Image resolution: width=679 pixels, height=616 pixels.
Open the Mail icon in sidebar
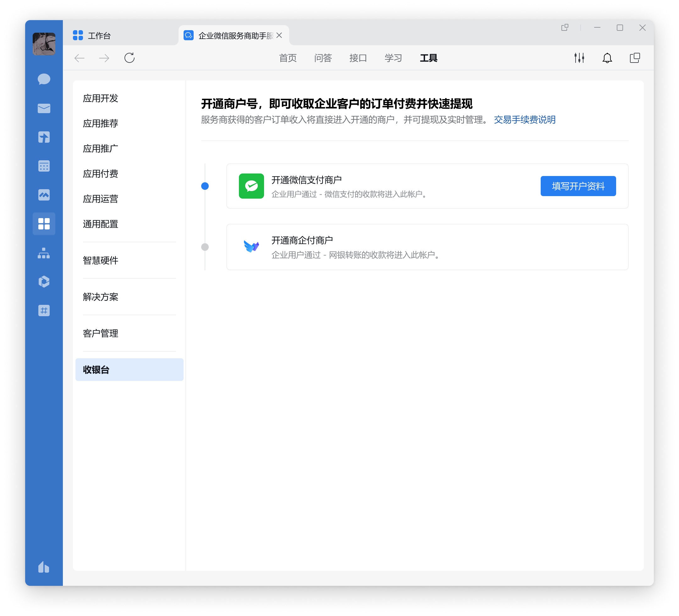44,108
